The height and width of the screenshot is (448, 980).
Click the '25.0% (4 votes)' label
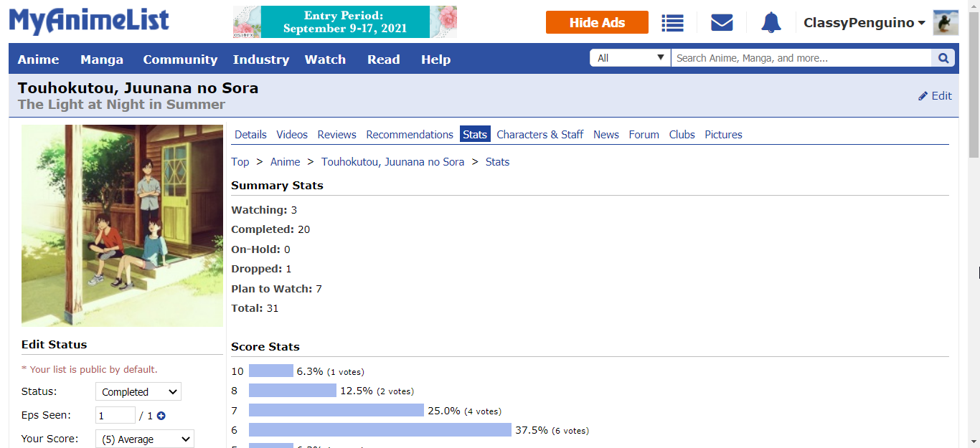coord(464,411)
